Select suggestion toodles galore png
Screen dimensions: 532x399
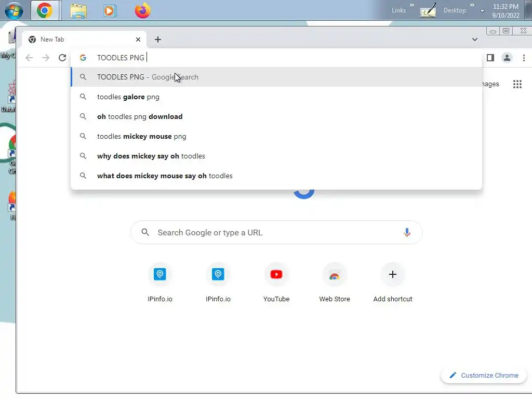(276, 97)
